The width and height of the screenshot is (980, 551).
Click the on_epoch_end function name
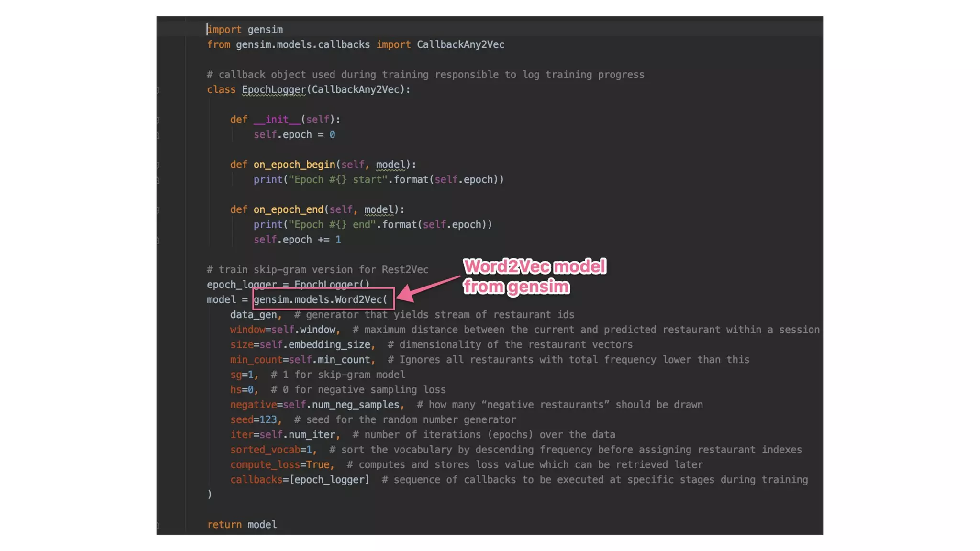(x=289, y=209)
